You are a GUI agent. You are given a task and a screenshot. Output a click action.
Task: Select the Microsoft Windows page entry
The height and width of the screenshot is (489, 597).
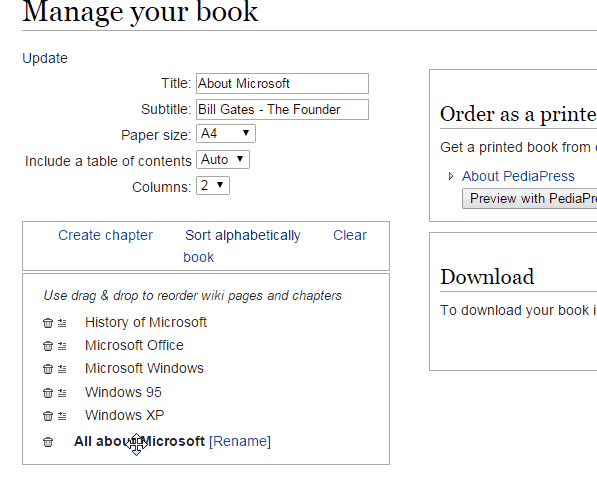click(x=144, y=369)
